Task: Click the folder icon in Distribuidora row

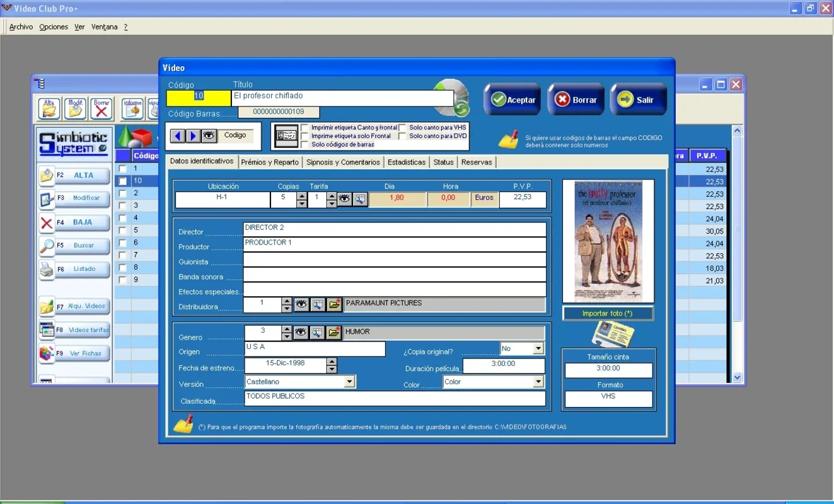Action: (334, 305)
